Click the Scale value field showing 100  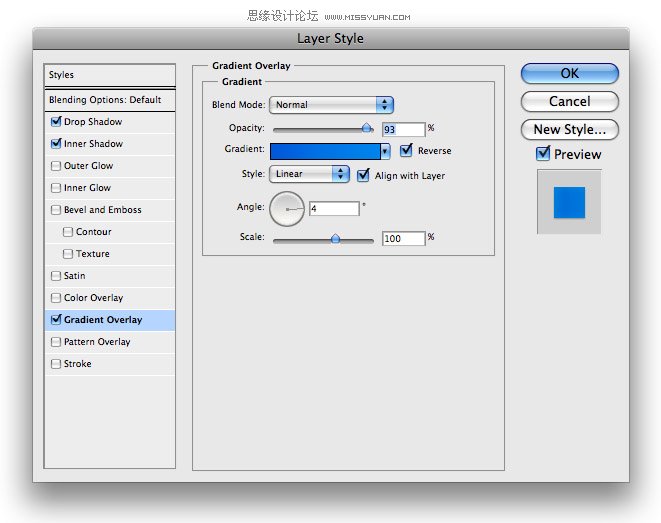(403, 239)
